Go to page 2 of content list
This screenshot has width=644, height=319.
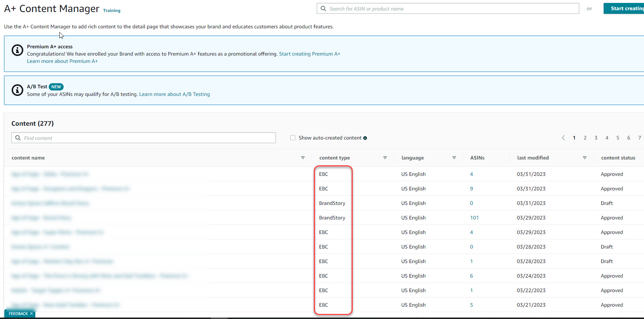coord(585,138)
